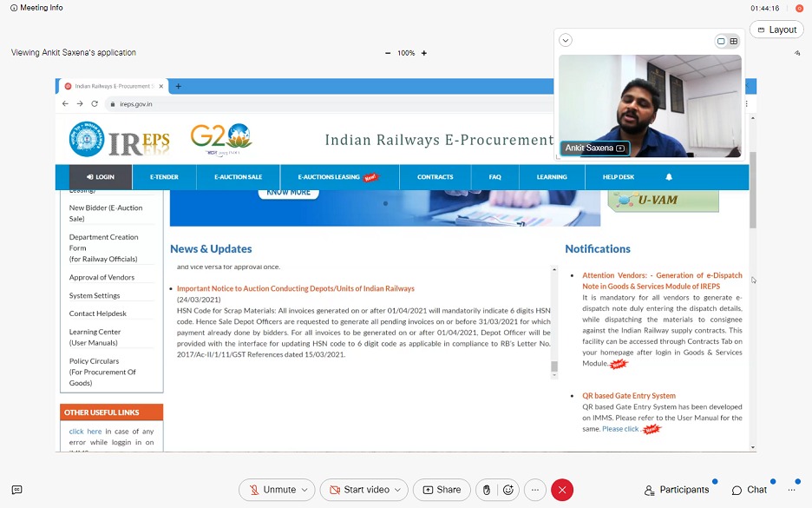Open QR based Gate Entry System link

(629, 395)
